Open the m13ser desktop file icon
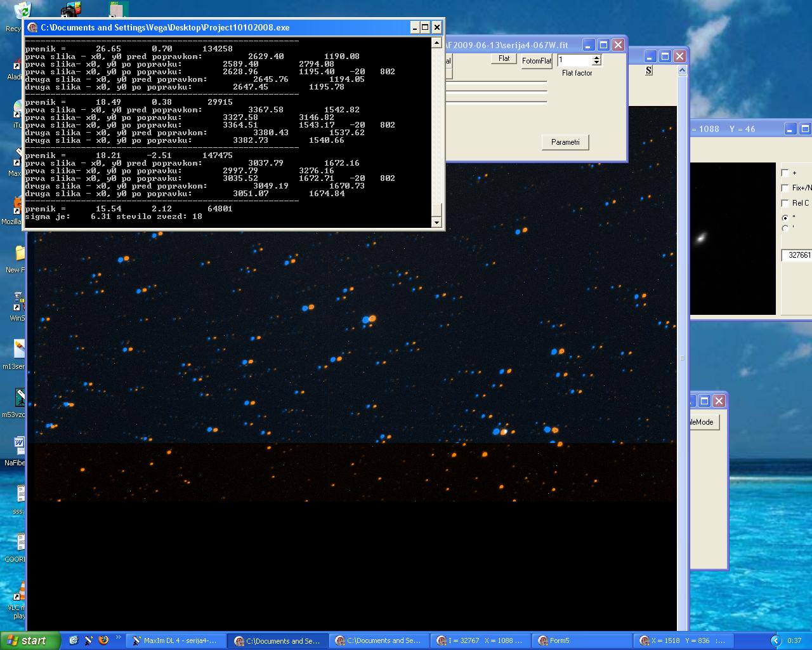812x650 pixels. [x=19, y=348]
